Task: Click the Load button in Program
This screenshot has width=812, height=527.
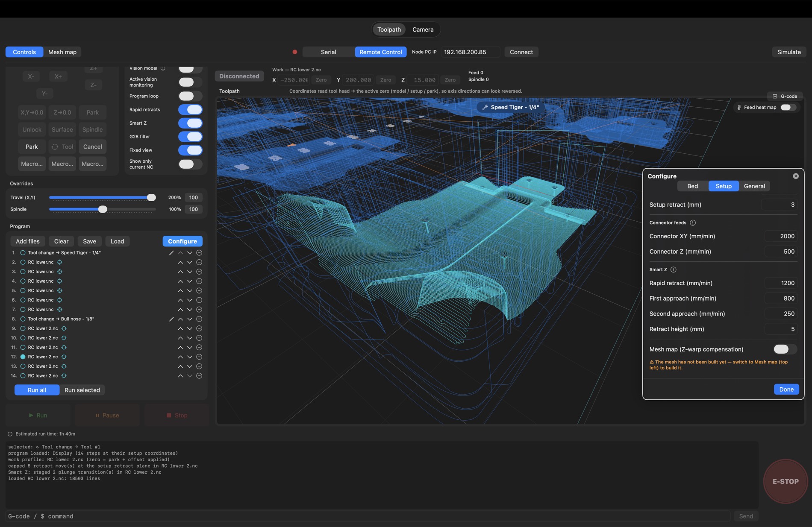Action: click(x=117, y=241)
